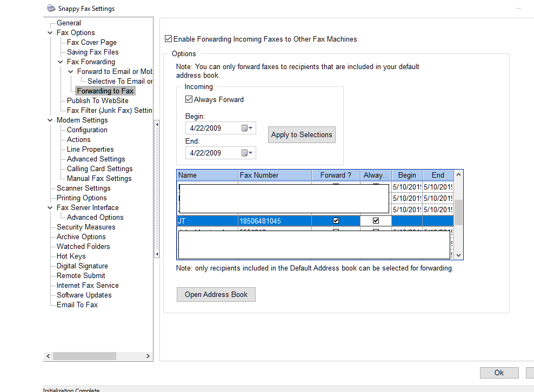Screen dimensions: 534x392
Task: Collapse the Modem Settings tree node
Action: tap(51, 120)
